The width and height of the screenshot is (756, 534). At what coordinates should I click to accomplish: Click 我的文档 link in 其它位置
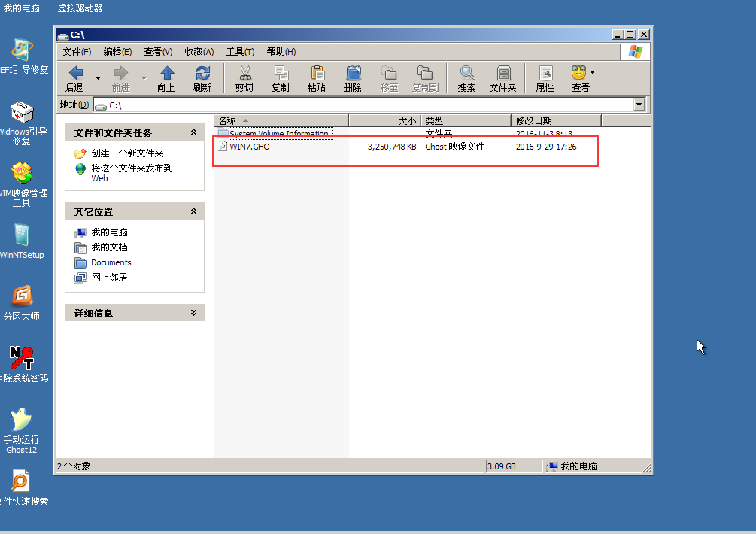point(109,247)
